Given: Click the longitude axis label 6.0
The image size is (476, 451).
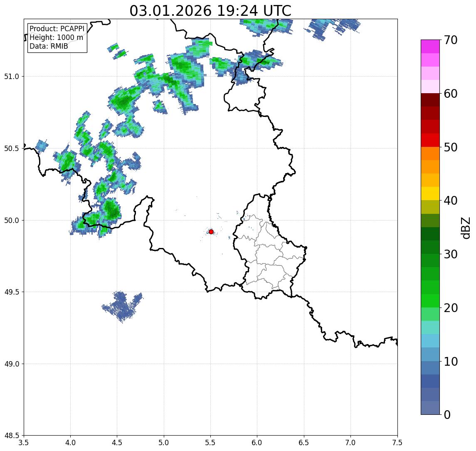Looking at the screenshot, I should coord(257,443).
